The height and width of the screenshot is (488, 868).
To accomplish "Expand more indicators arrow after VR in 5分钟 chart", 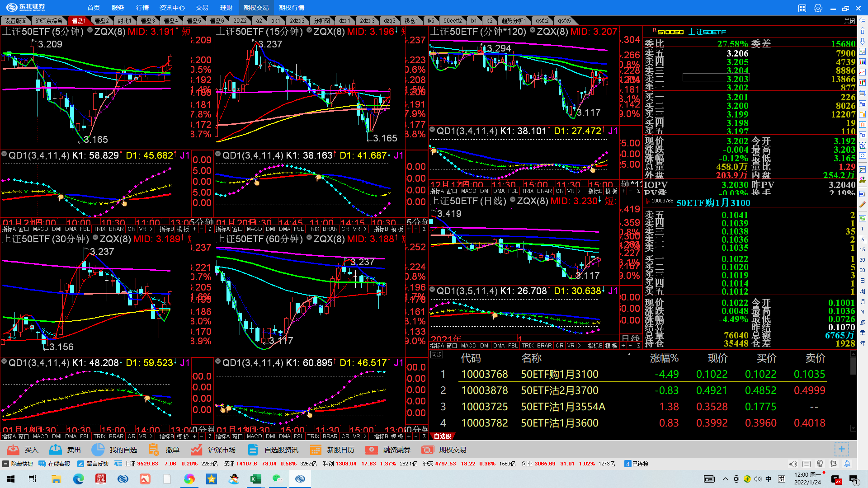I will (151, 229).
